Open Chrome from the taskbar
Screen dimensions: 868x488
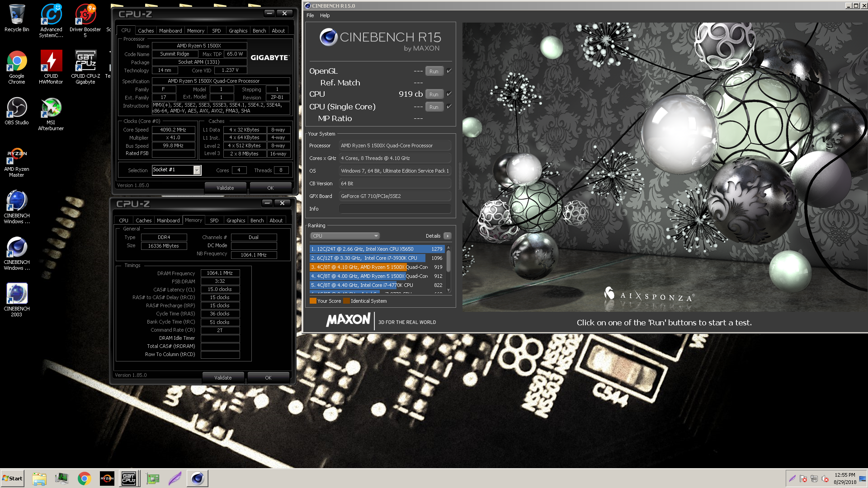[84, 479]
